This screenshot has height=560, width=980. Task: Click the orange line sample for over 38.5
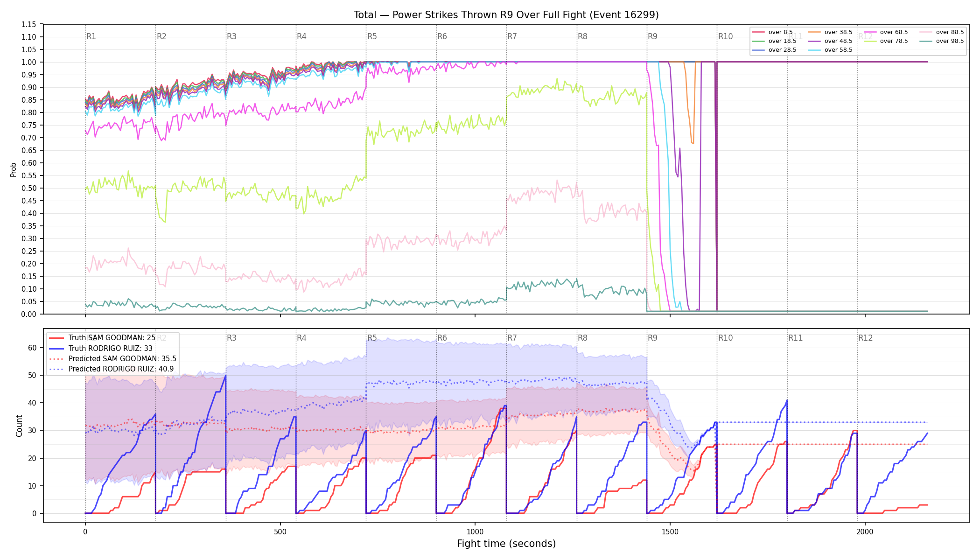(x=814, y=32)
